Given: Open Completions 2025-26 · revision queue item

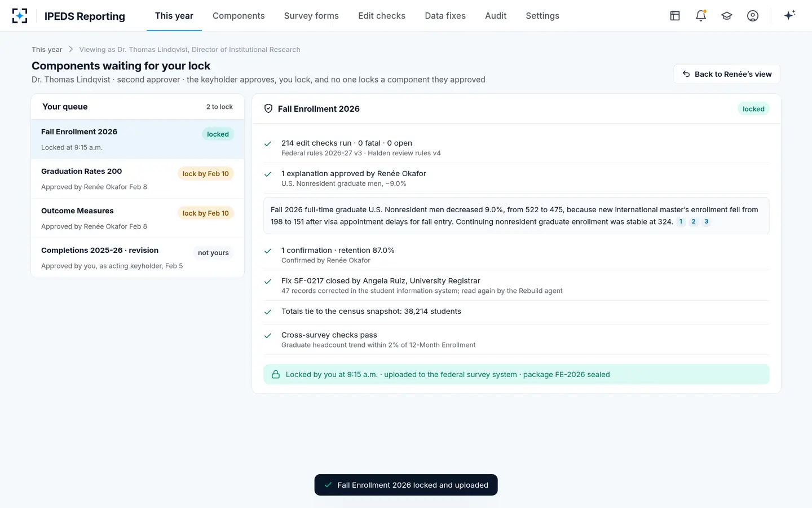Looking at the screenshot, I should click(x=138, y=258).
